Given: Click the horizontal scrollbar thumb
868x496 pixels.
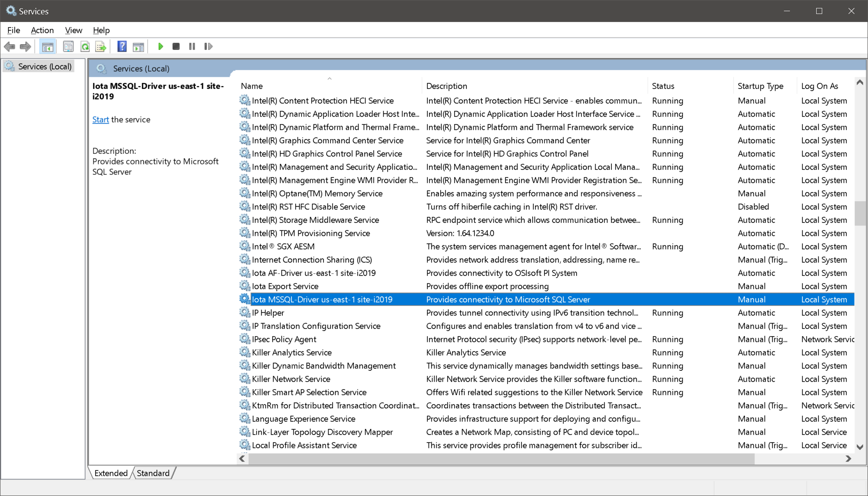Looking at the screenshot, I should (x=502, y=459).
